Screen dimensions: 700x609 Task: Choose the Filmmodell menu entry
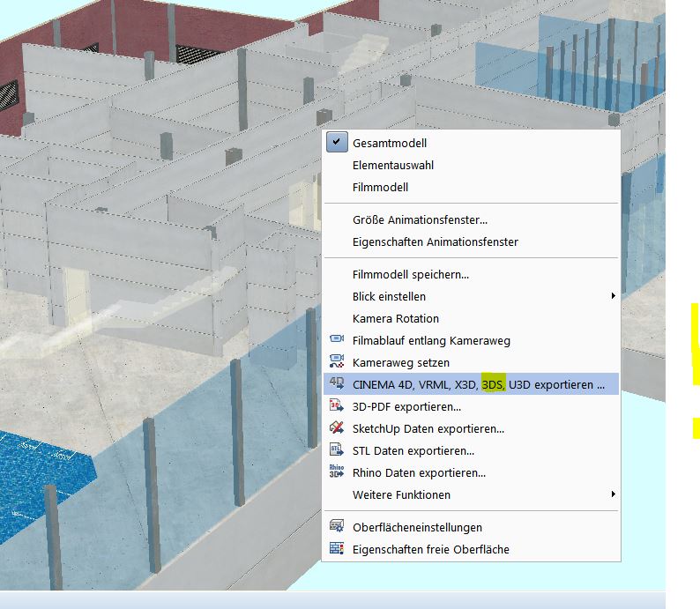coord(380,187)
